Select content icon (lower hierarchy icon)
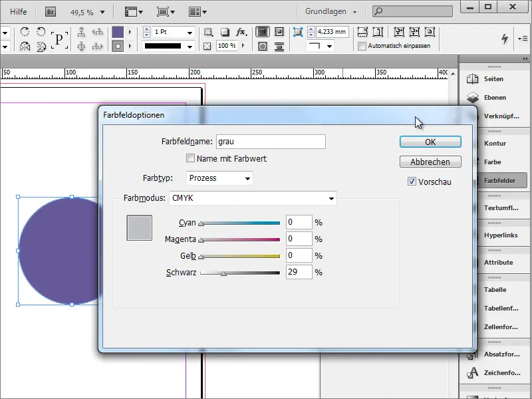Screen dimensions: 532x399 (81, 46)
